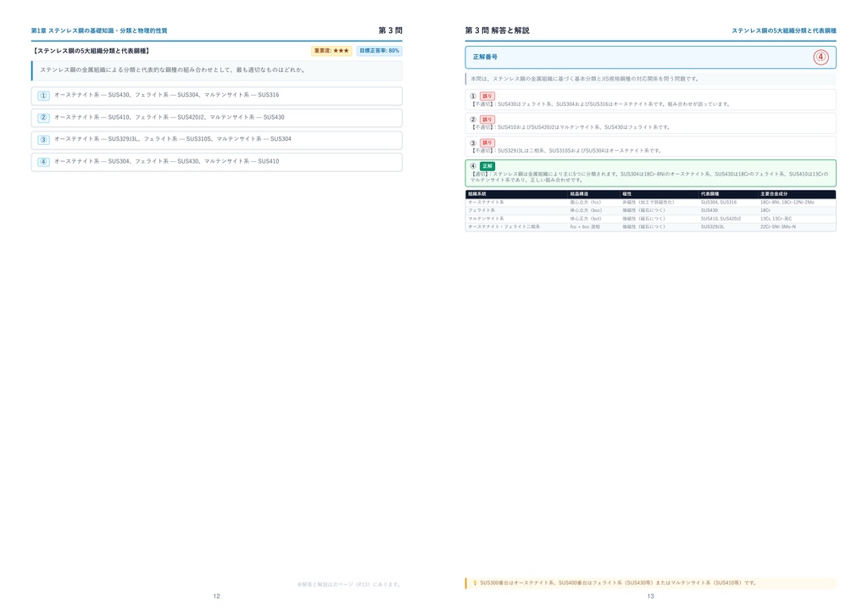The width and height of the screenshot is (868, 614).
Task: Click the 【ステンレス鋼の5大組織分類と代表鋼種】 title
Action: point(92,51)
